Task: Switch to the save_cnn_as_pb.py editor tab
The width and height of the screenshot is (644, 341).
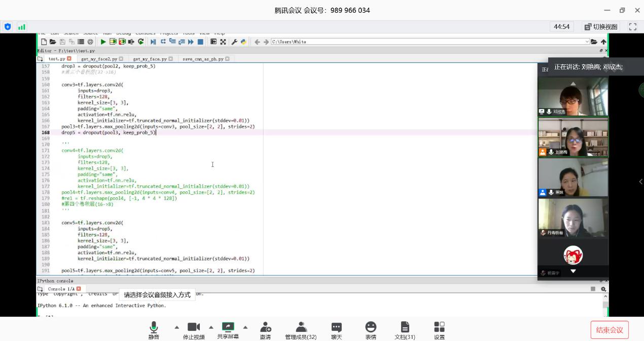Action: pyautogui.click(x=203, y=59)
